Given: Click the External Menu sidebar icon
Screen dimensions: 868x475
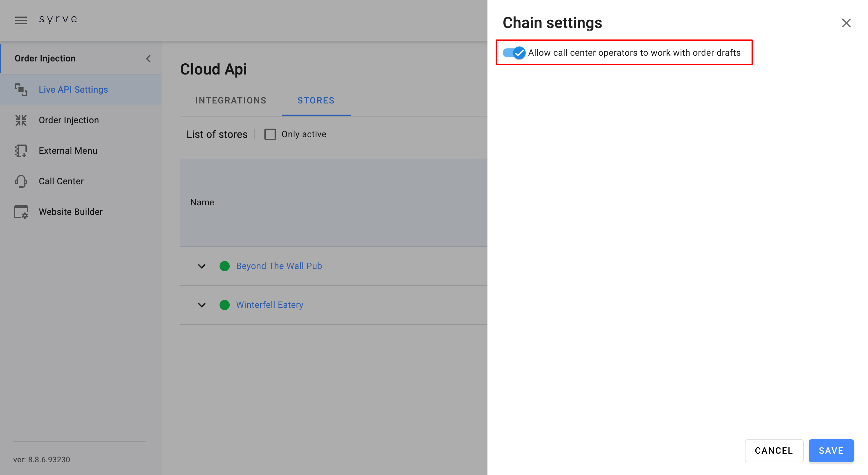Looking at the screenshot, I should 21,151.
